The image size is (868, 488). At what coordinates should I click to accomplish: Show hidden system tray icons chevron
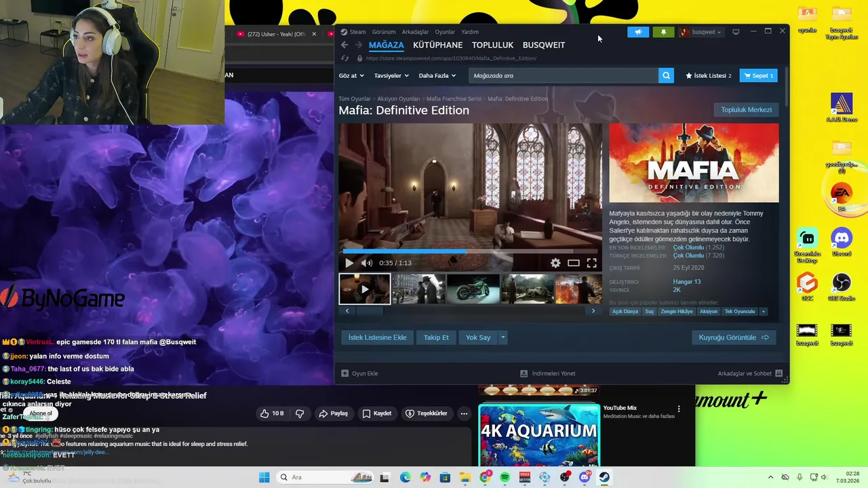(x=770, y=477)
